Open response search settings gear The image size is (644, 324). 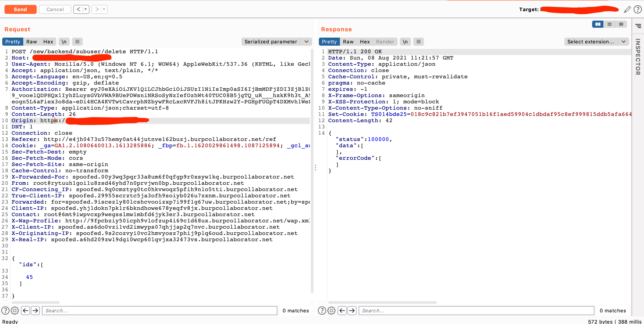331,311
